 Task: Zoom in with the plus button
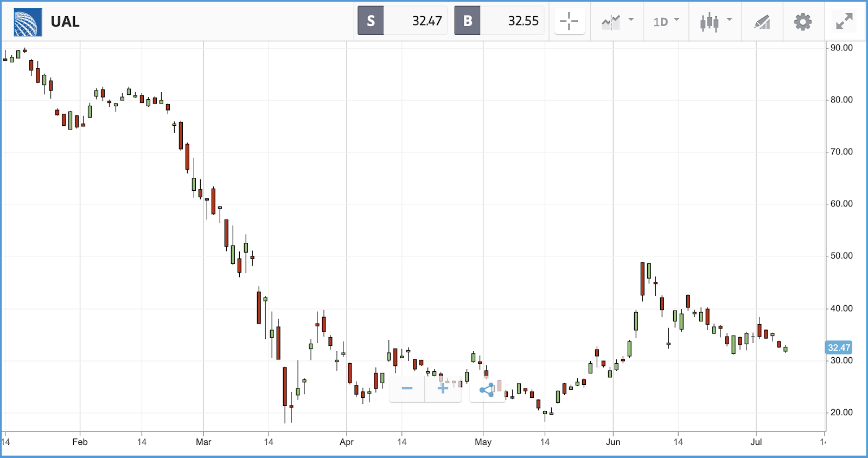tap(443, 389)
